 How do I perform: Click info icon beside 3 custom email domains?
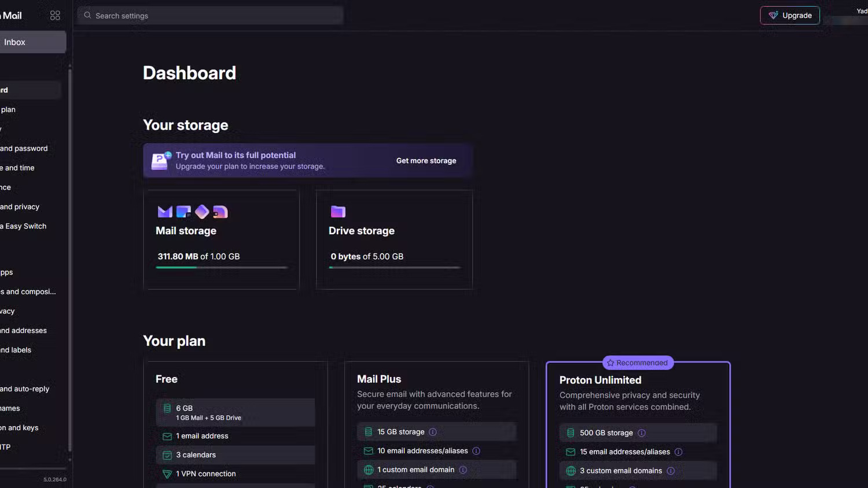pyautogui.click(x=671, y=471)
